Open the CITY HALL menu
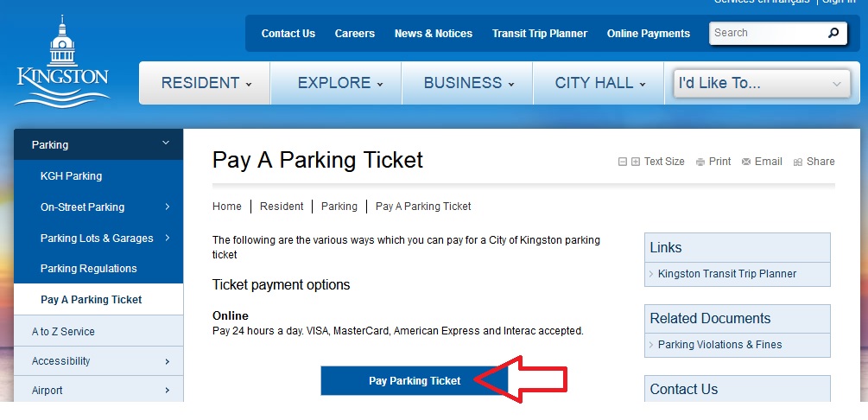This screenshot has width=868, height=420. (x=599, y=84)
